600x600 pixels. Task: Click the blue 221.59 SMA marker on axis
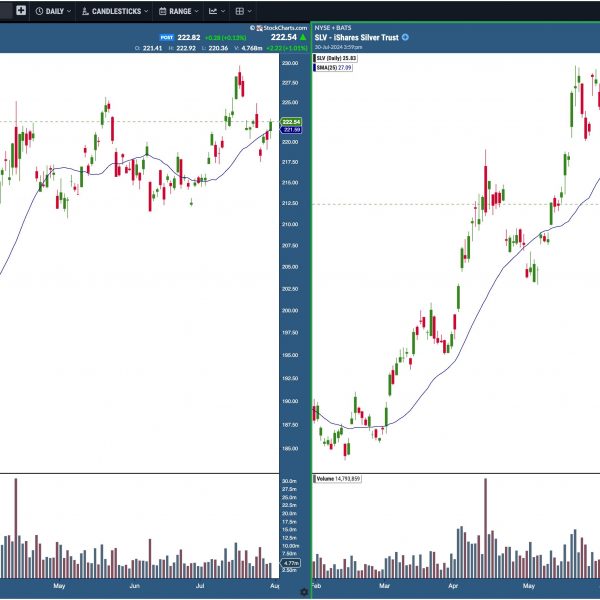click(x=291, y=130)
